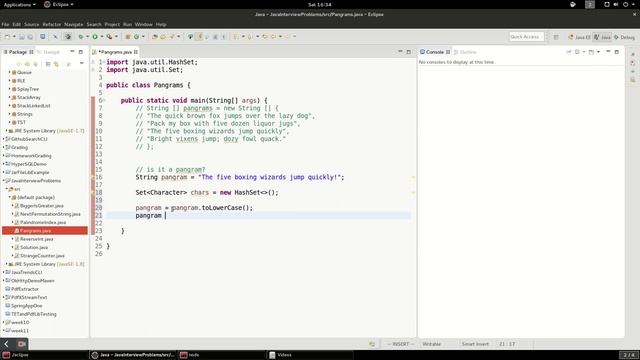Click the New file toolbar icon

(7, 37)
